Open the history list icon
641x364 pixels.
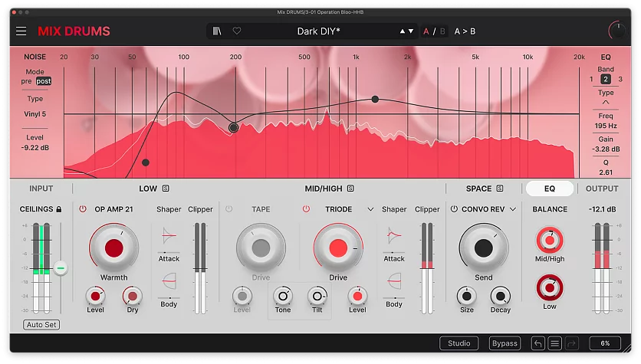point(555,343)
